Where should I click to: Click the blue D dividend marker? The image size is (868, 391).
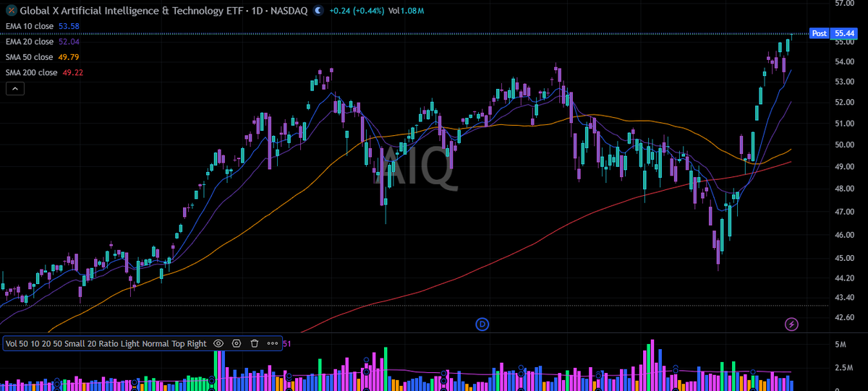tap(483, 325)
